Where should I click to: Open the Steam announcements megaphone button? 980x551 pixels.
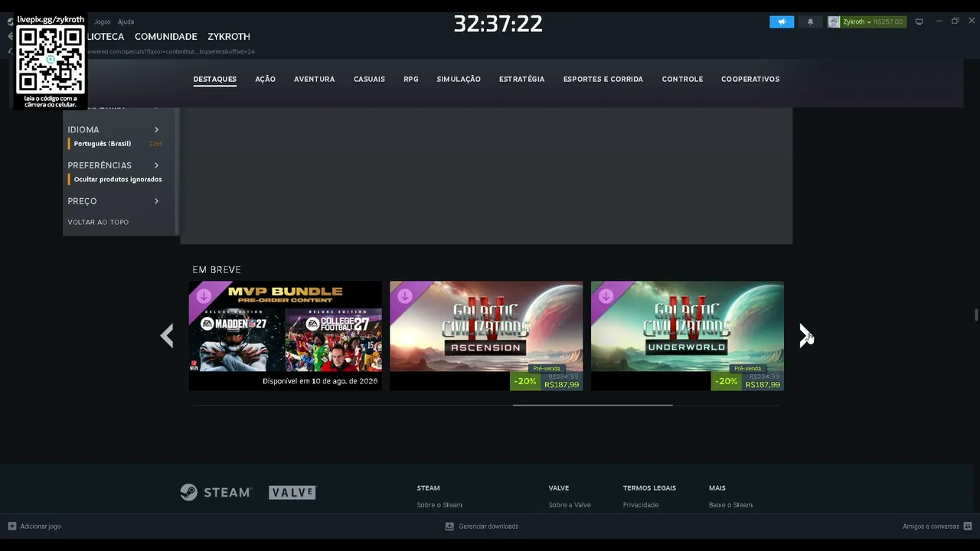pos(782,22)
